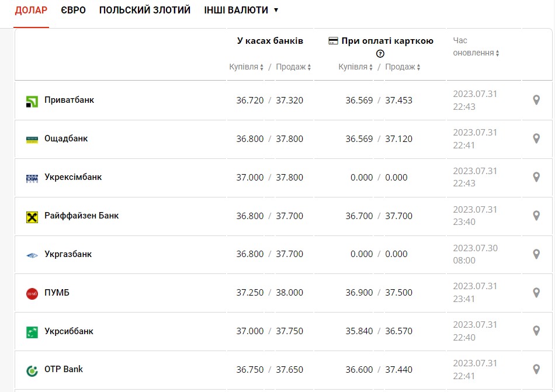555x392 pixels.
Task: Open the Приватбанк location map pin
Action: click(536, 100)
